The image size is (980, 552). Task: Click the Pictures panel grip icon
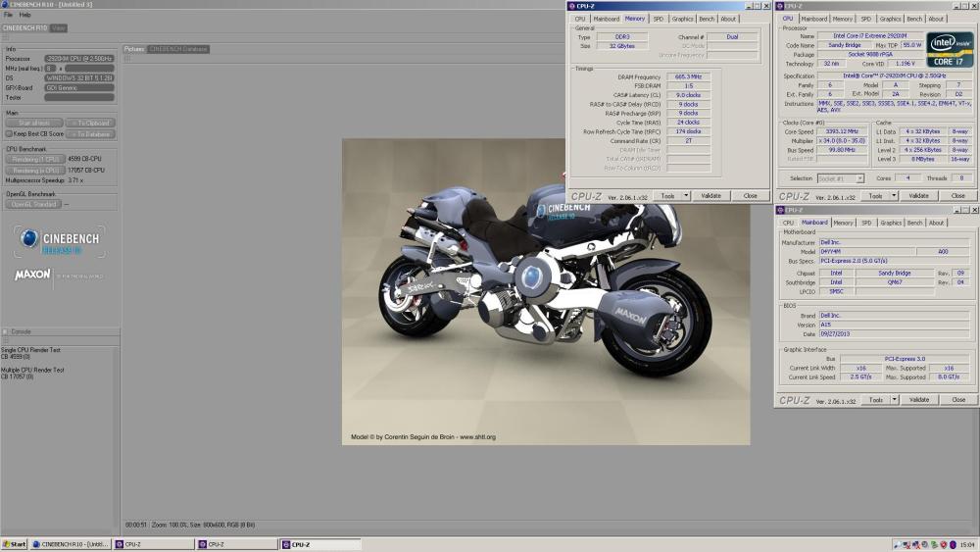click(126, 58)
